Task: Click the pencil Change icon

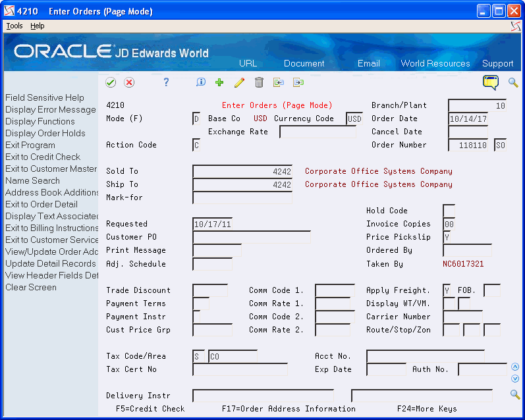Action: pyautogui.click(x=239, y=82)
